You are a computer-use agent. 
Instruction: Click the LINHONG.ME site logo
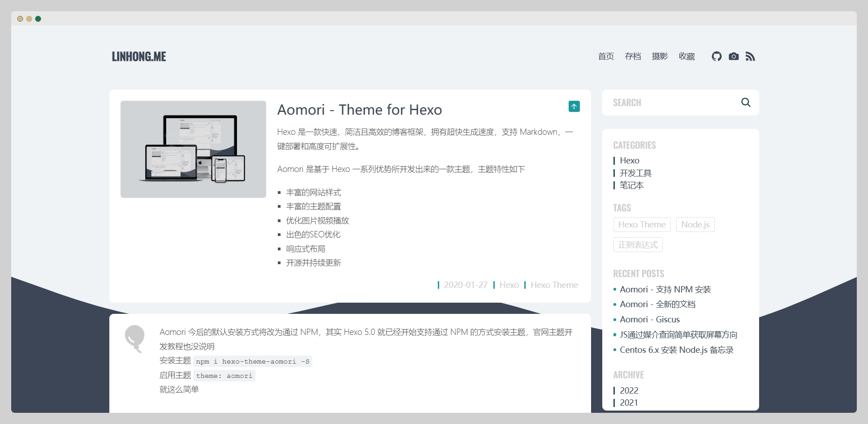point(139,56)
